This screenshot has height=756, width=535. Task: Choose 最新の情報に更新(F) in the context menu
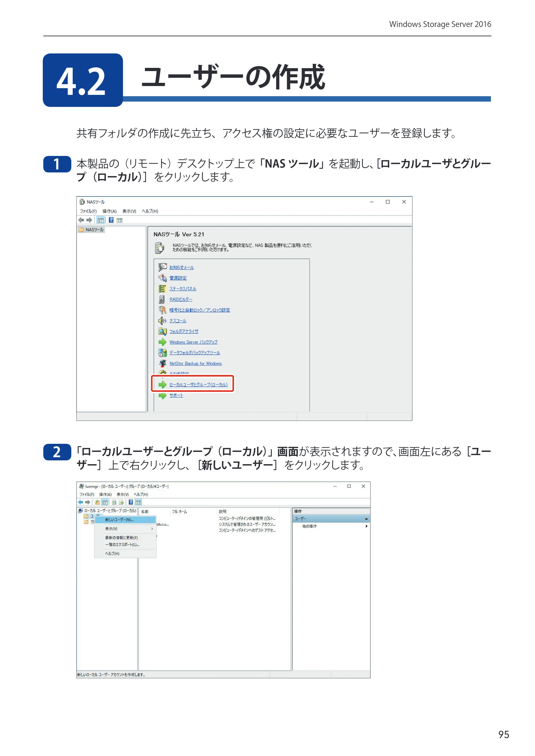coord(125,538)
